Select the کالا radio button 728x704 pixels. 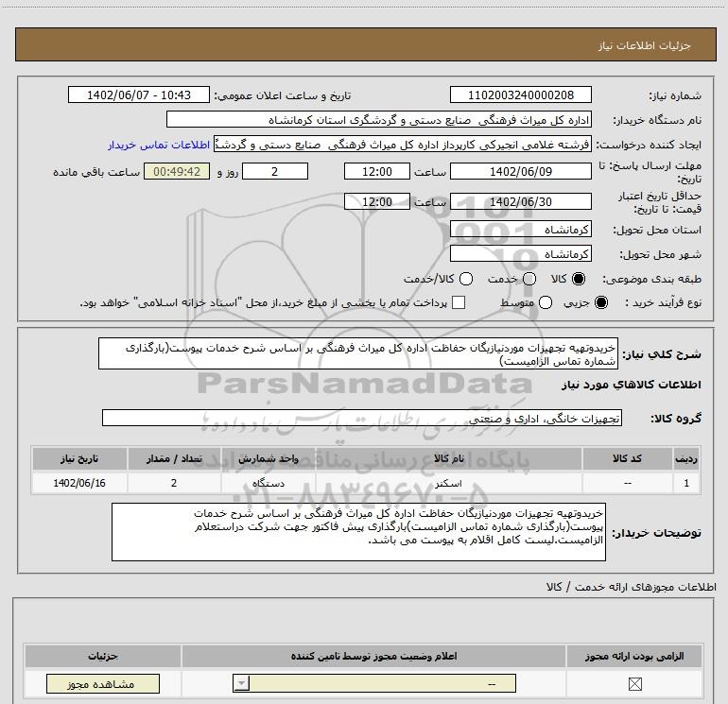[x=579, y=279]
